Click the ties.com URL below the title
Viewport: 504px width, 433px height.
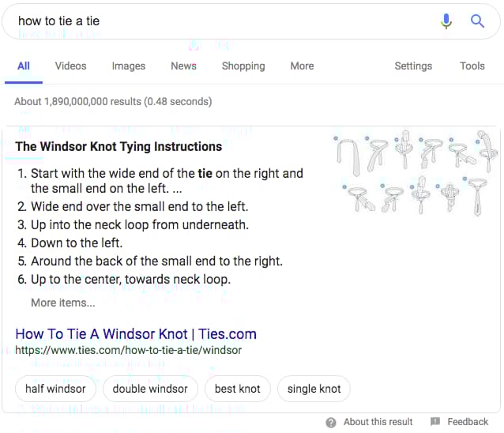(x=128, y=350)
